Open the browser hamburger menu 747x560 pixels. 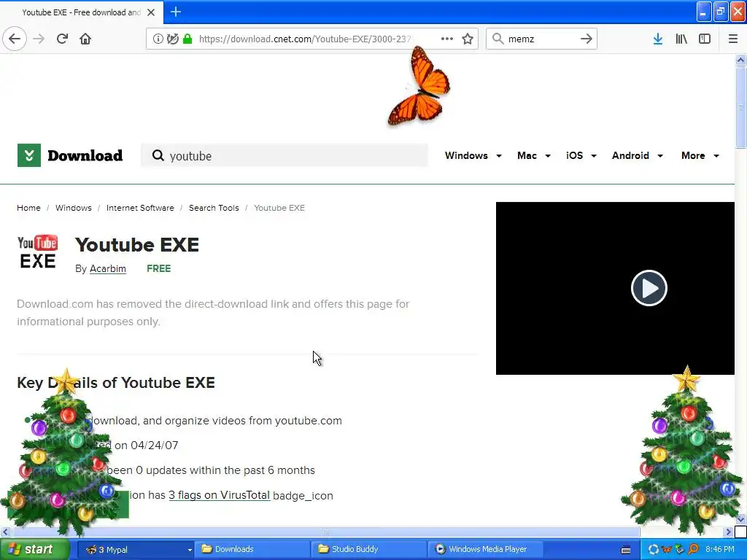(733, 39)
